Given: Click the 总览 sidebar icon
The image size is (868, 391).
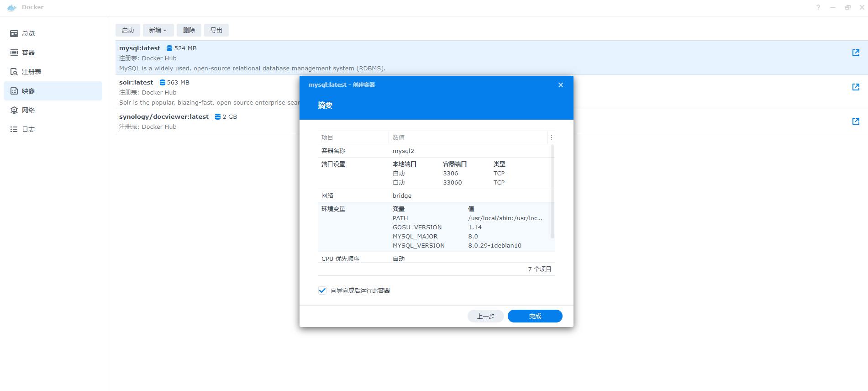Looking at the screenshot, I should click(x=14, y=33).
